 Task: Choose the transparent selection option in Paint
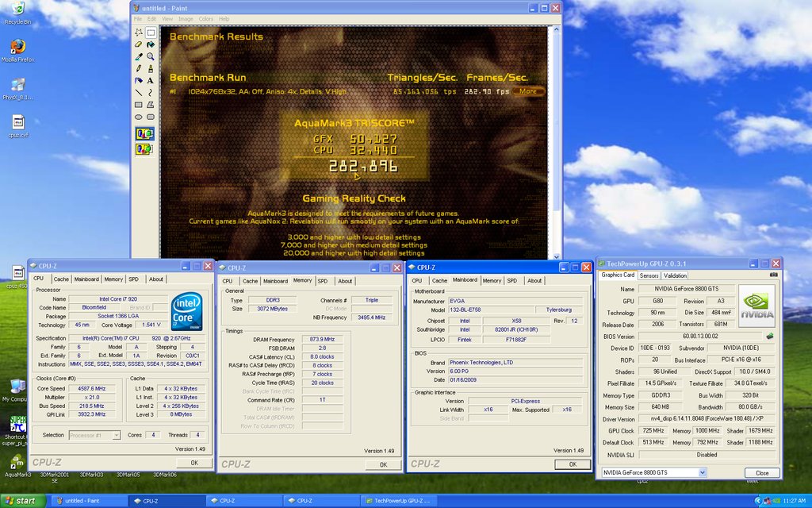tap(144, 149)
